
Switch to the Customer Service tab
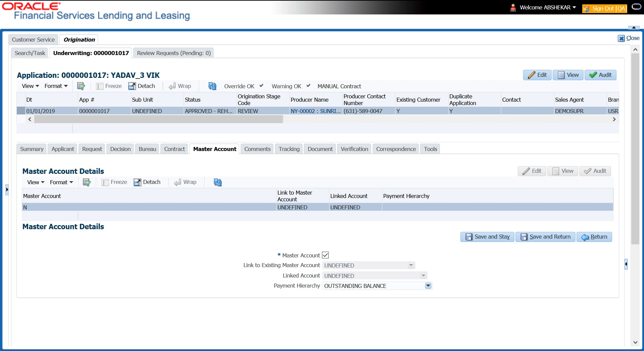point(33,40)
